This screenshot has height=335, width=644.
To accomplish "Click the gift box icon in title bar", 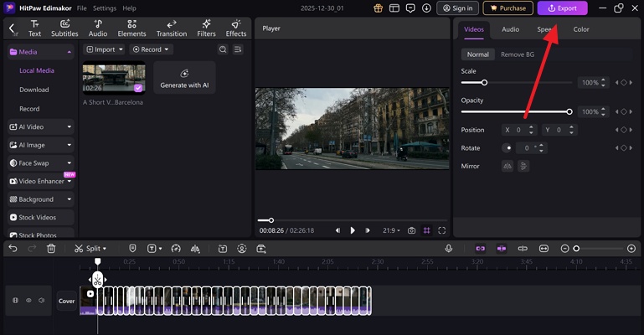I will [x=378, y=8].
